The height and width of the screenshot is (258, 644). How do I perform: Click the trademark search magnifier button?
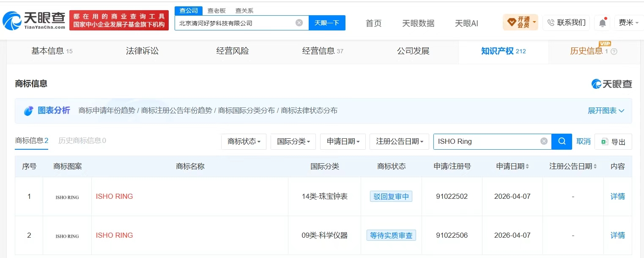pos(562,141)
